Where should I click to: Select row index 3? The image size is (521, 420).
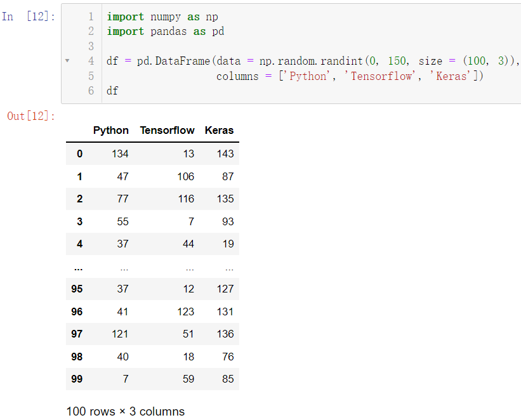[x=80, y=221]
